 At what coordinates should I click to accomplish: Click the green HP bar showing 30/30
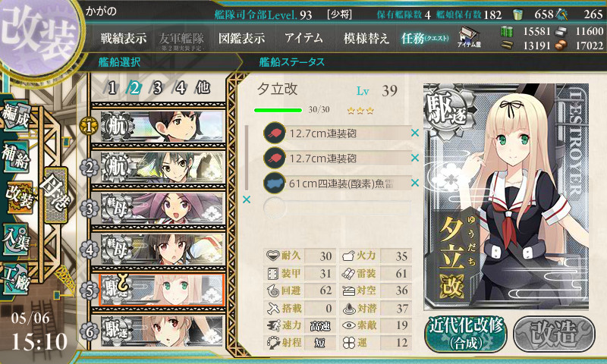[278, 110]
